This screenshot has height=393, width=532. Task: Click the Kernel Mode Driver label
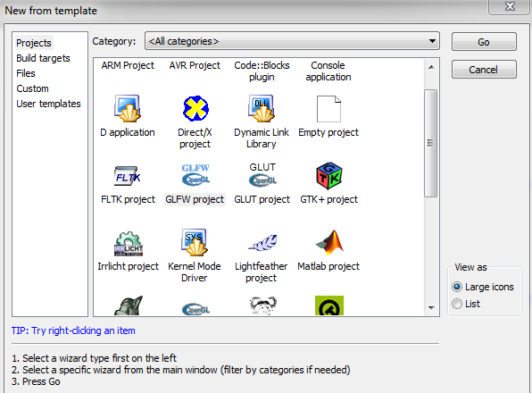tap(195, 272)
